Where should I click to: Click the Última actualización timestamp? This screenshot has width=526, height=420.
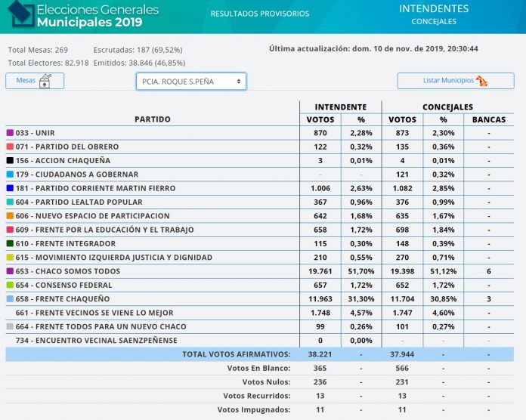click(x=373, y=48)
